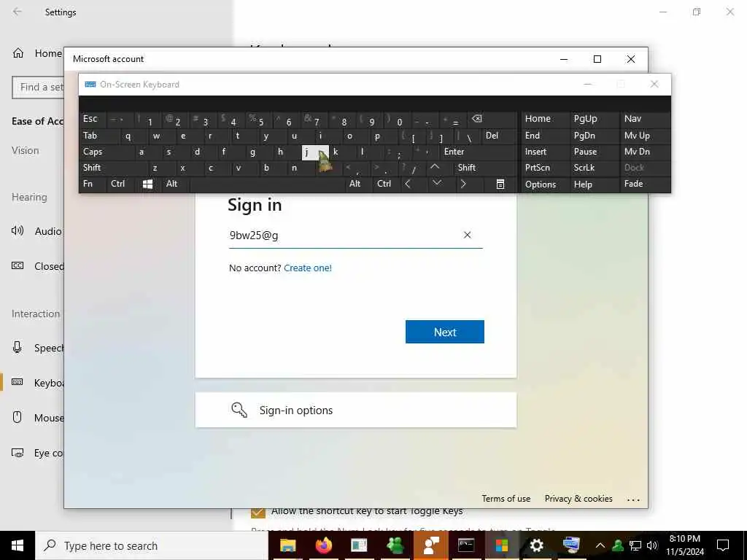Viewport: 747px width, 560px height.
Task: Tap the PgUp key on keyboard
Action: [x=594, y=119]
